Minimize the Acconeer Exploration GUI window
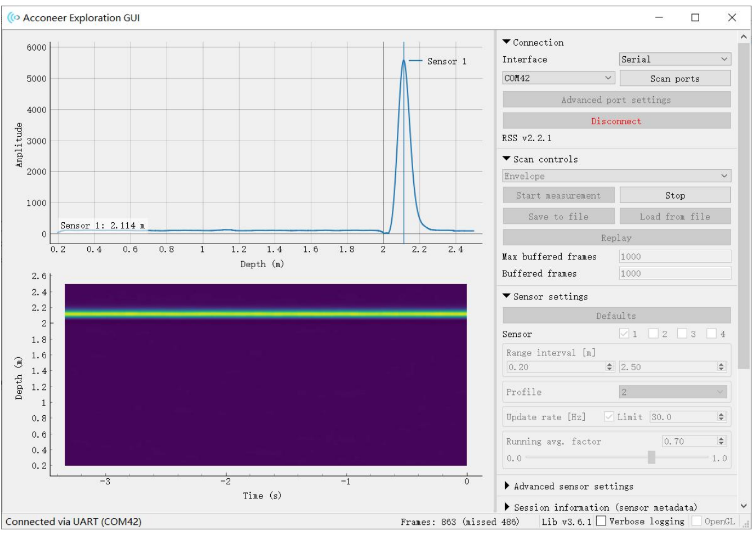Screen dimensions: 756x535 point(659,17)
